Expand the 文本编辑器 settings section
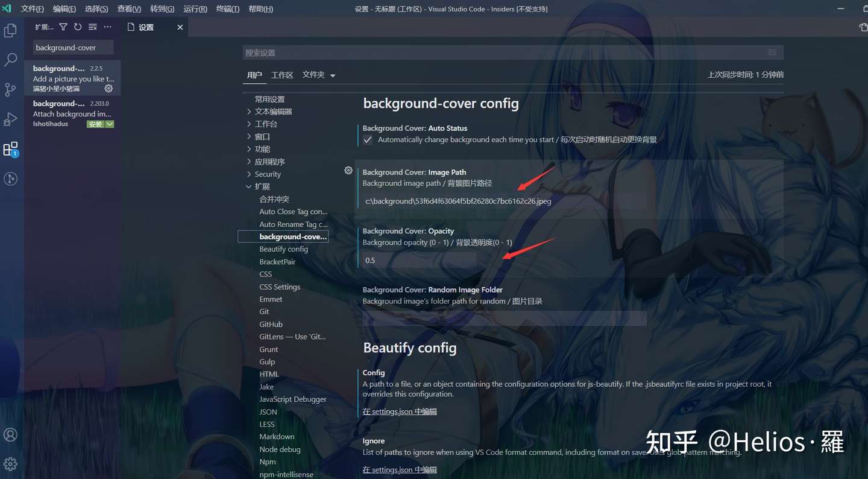 pyautogui.click(x=249, y=112)
